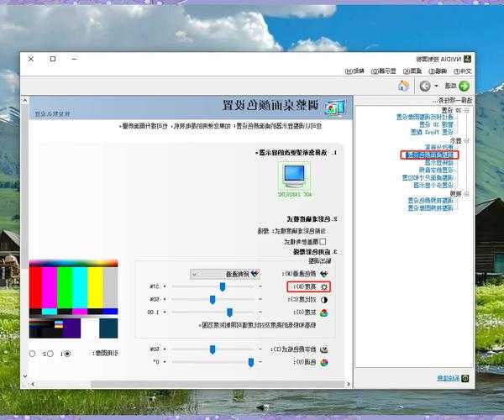Click the grey Forward arrow button

(426, 86)
